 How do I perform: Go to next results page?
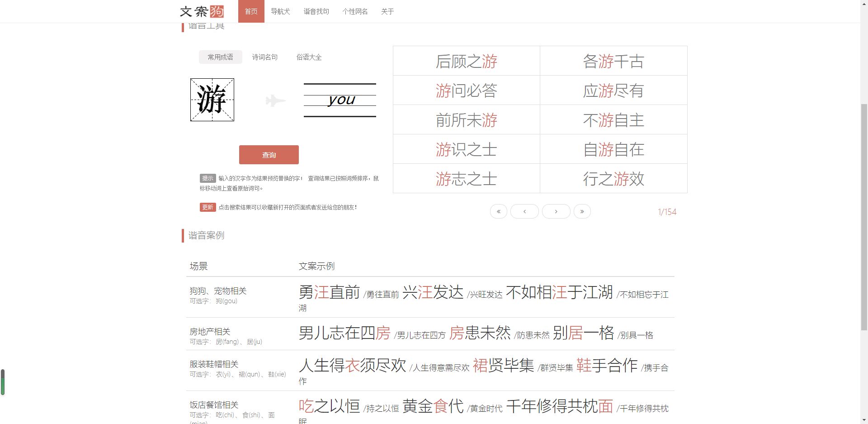tap(556, 211)
